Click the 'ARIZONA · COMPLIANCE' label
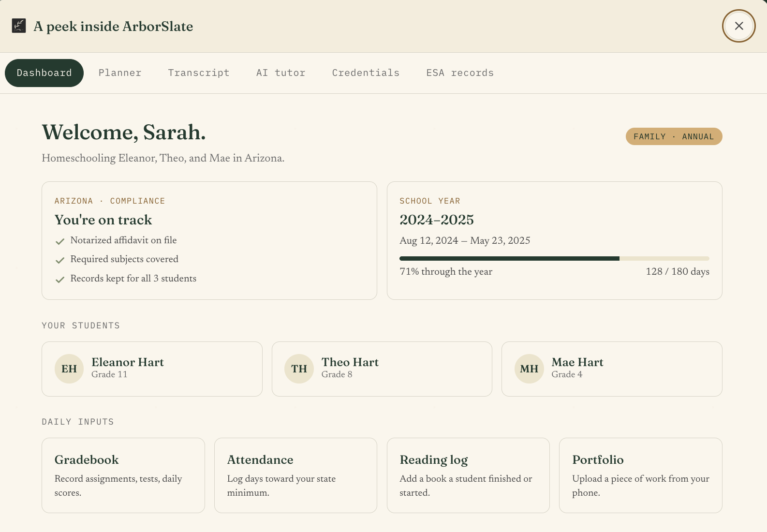 [110, 201]
